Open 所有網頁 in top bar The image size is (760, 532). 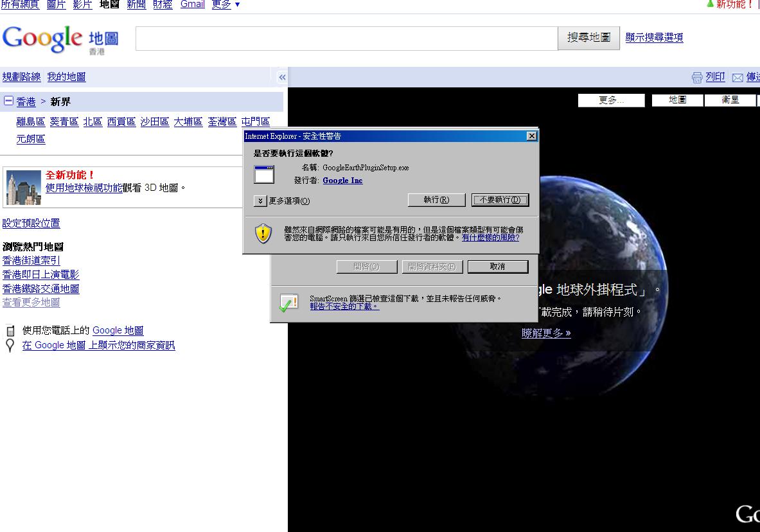tap(20, 4)
